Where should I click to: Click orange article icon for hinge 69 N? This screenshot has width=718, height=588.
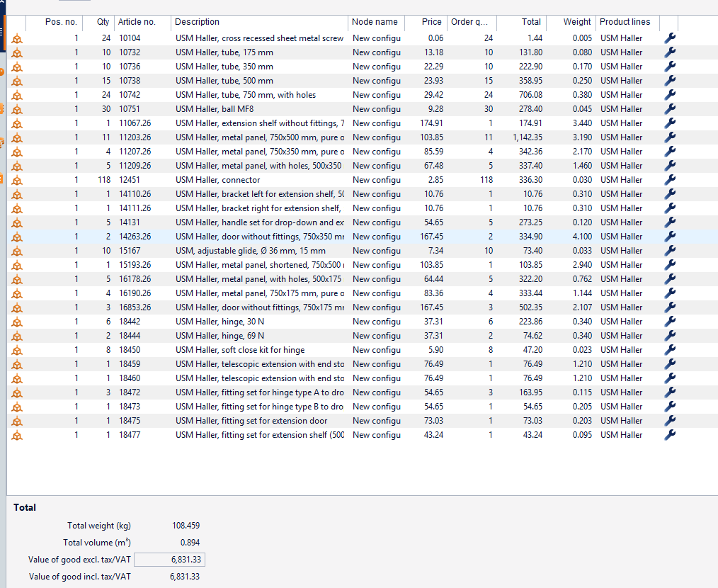17,337
